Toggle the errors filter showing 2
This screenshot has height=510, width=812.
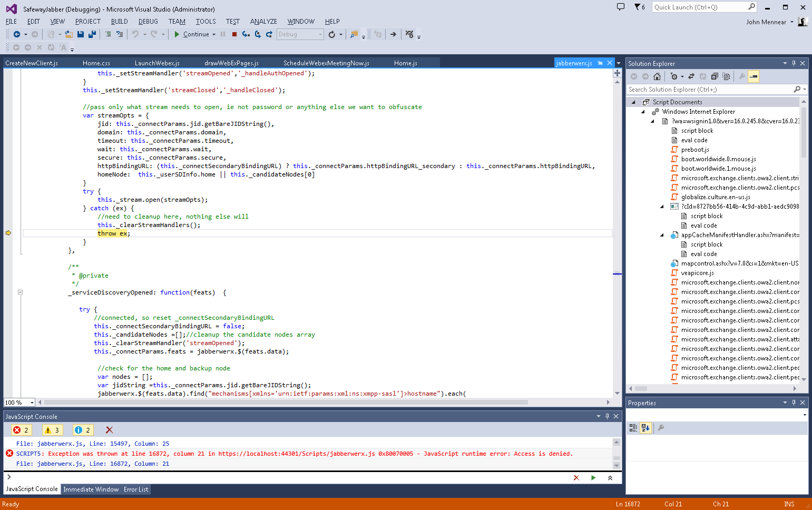[22, 430]
